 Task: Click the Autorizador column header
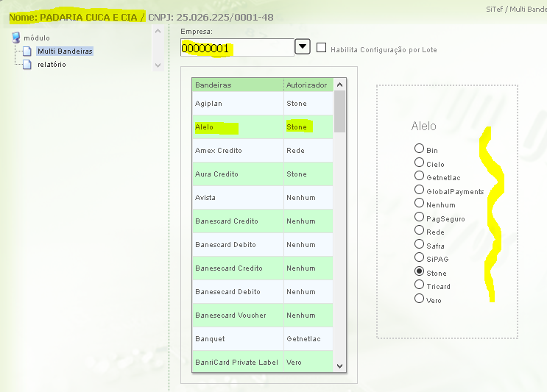coord(308,85)
